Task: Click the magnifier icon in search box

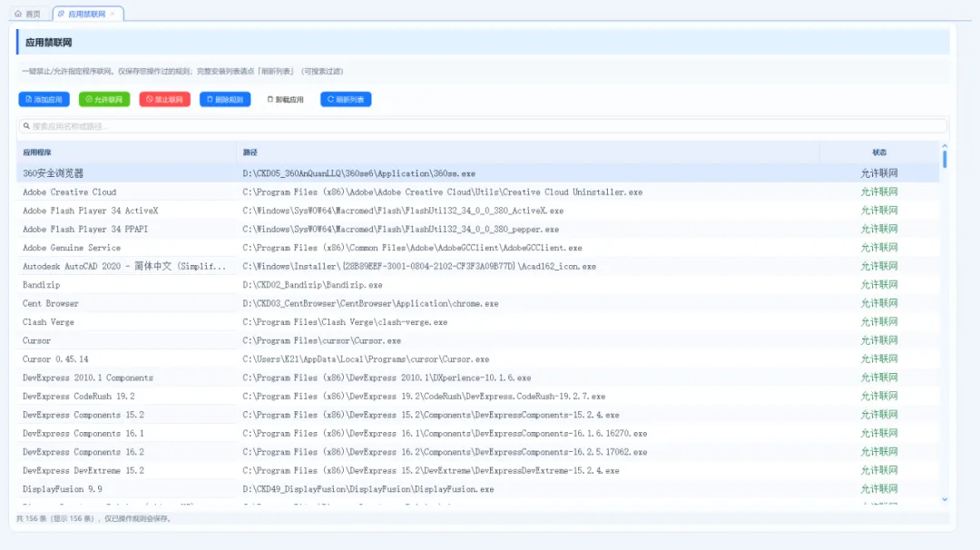Action: 26,126
